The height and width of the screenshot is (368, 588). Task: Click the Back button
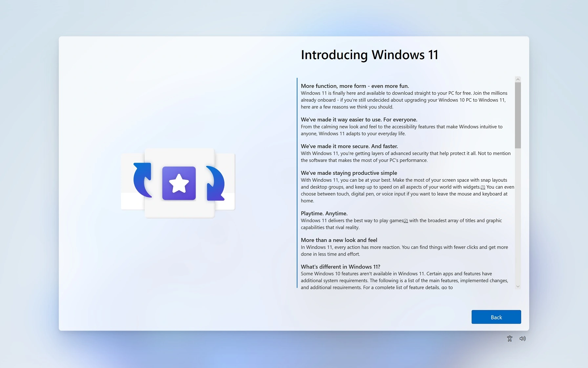tap(496, 317)
